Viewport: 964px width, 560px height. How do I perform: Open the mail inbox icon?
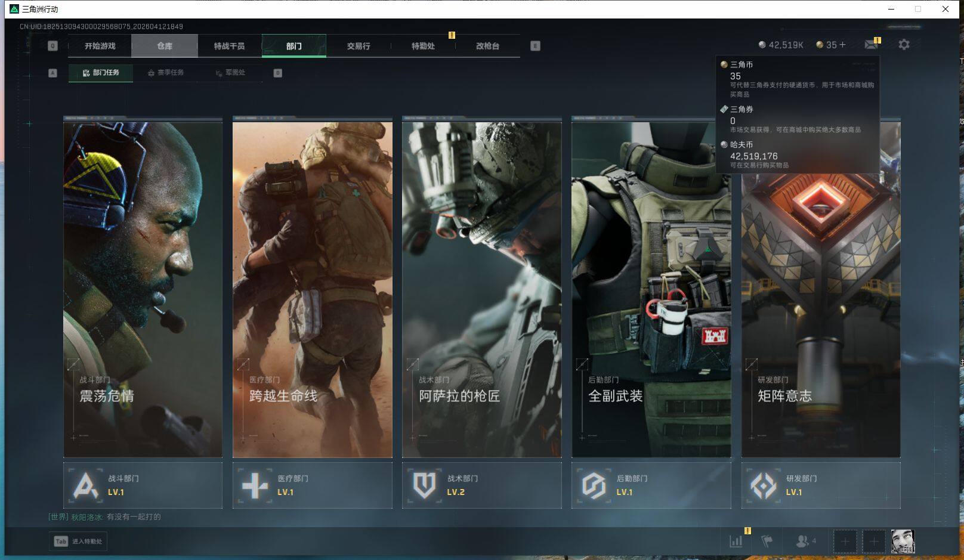(871, 45)
